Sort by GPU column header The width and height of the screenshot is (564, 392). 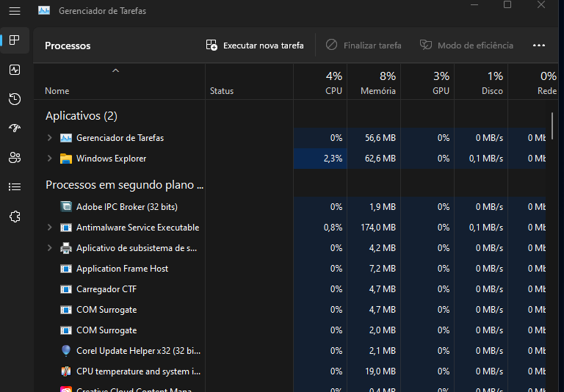[427, 82]
